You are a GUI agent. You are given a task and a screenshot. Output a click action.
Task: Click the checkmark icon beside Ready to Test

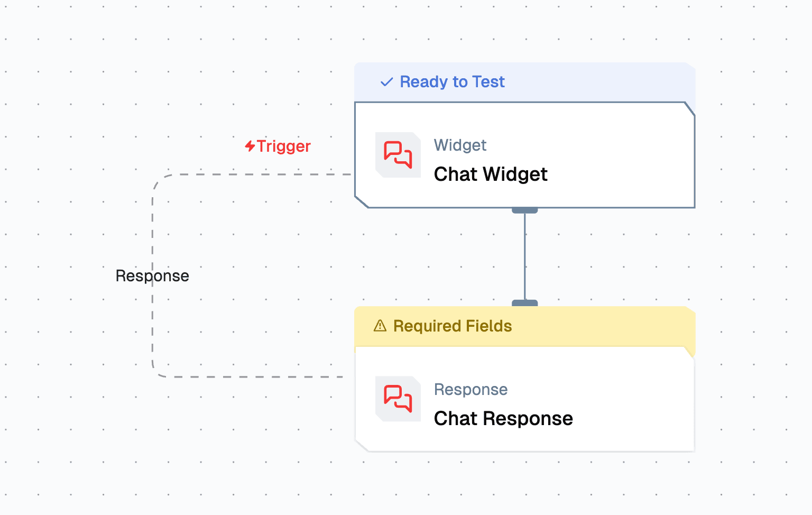coord(387,82)
